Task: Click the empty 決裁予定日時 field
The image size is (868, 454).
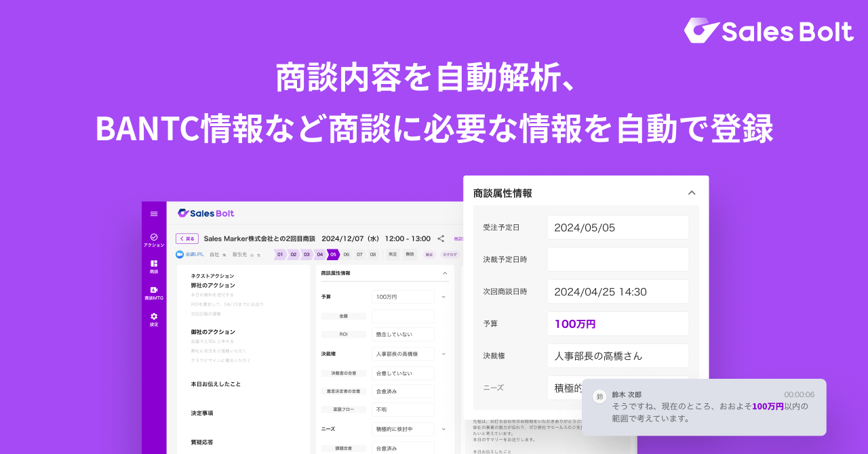Action: pyautogui.click(x=618, y=260)
